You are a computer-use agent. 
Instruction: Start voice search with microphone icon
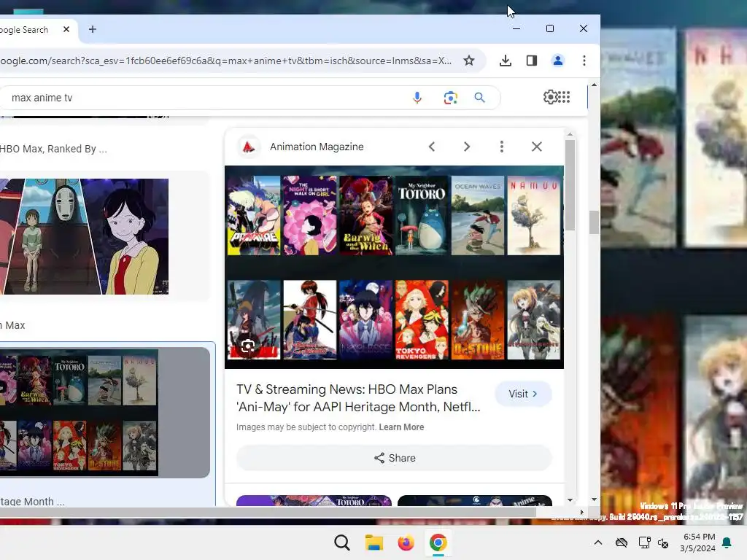click(x=417, y=98)
